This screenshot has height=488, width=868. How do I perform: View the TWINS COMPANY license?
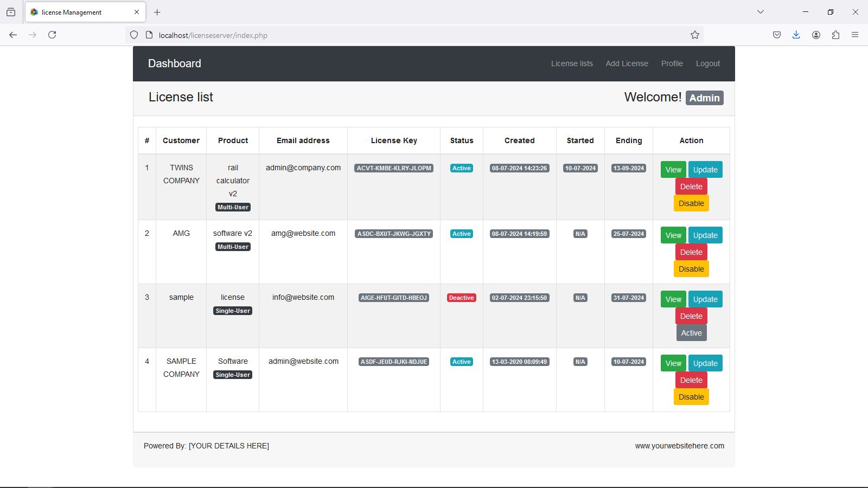tap(673, 170)
